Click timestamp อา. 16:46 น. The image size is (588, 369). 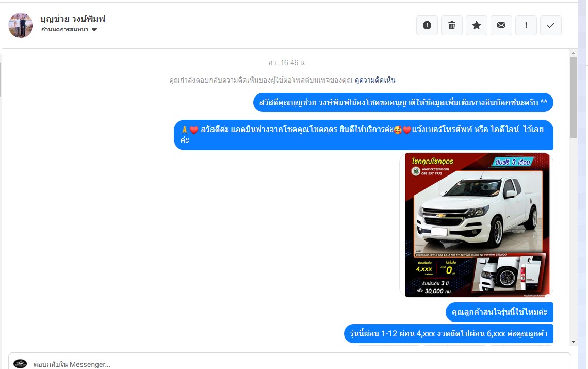(x=288, y=62)
